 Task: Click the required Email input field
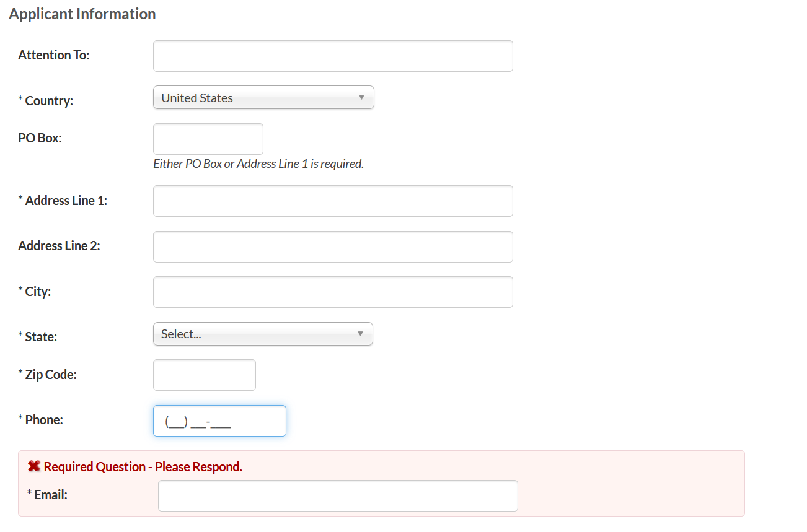(338, 496)
